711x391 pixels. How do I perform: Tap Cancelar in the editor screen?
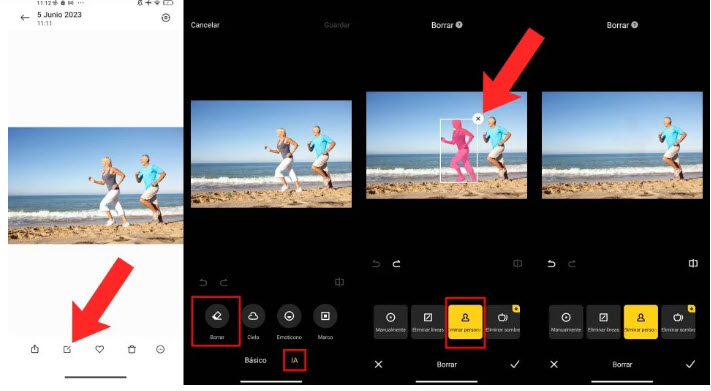[205, 25]
